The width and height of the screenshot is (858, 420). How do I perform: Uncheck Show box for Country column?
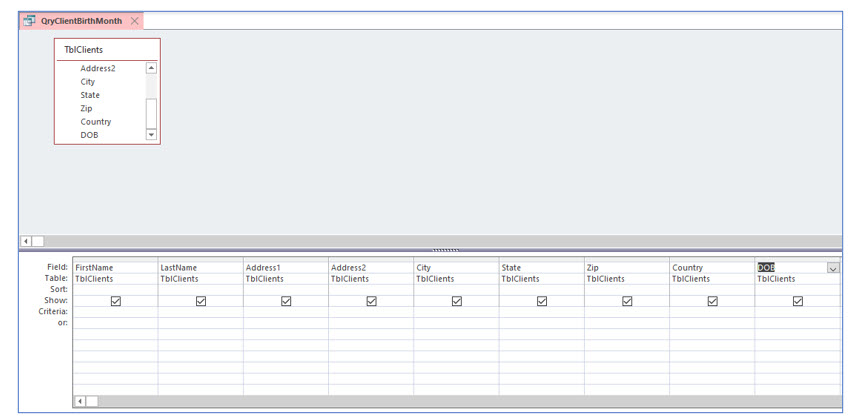pos(712,301)
